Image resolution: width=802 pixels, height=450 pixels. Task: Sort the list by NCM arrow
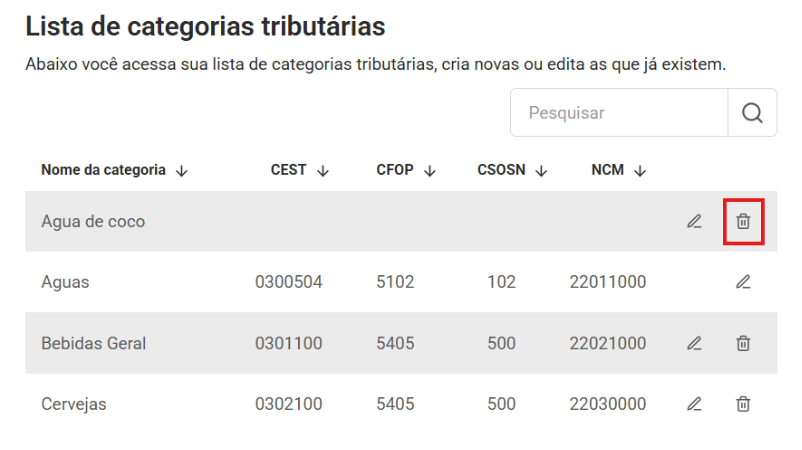tap(640, 171)
